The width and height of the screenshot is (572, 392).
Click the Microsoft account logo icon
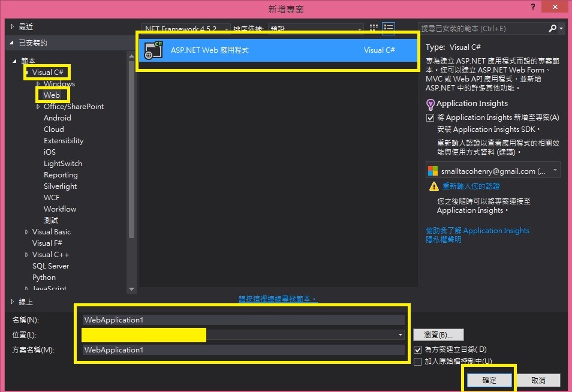coord(433,171)
